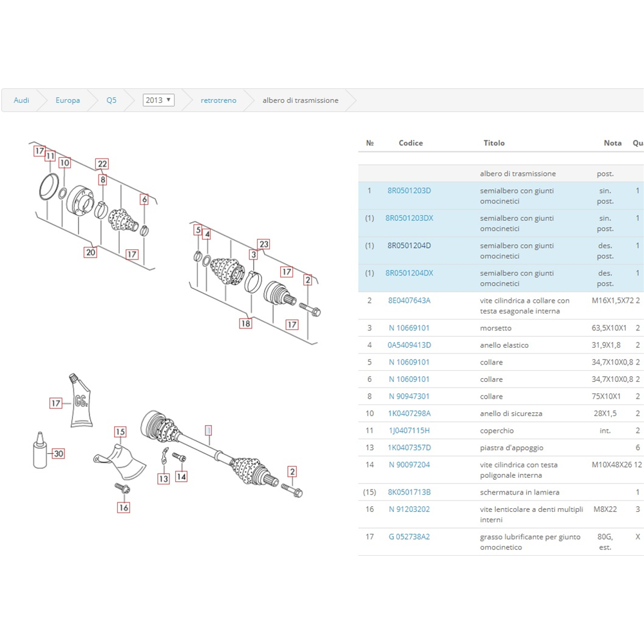Click callout 22 in the upper diagram
Image resolution: width=644 pixels, height=644 pixels.
(x=102, y=164)
